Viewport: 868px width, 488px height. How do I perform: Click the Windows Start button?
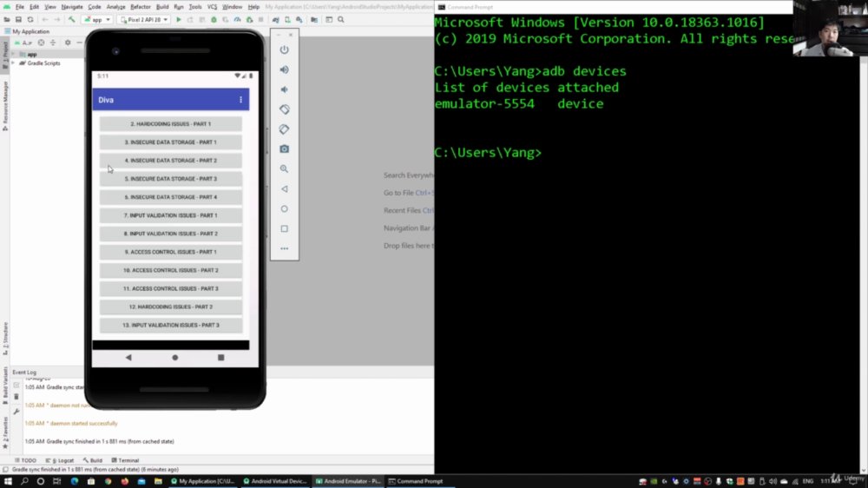point(8,481)
